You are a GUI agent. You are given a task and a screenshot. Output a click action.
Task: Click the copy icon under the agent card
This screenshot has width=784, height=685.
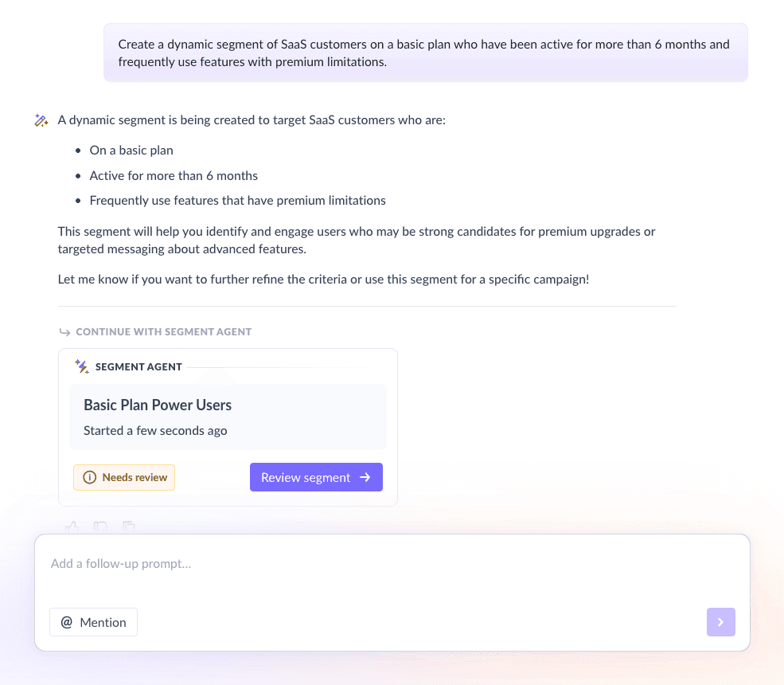tap(129, 526)
